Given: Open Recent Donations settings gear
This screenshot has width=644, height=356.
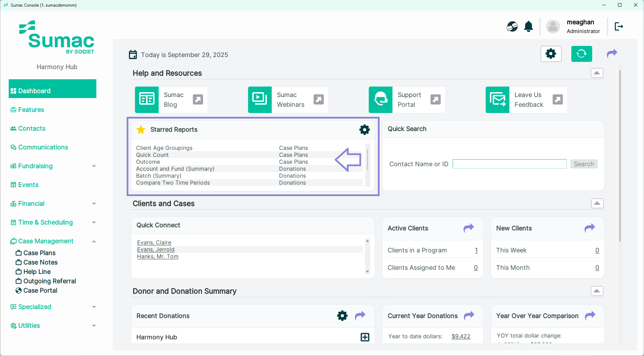Looking at the screenshot, I should click(342, 316).
